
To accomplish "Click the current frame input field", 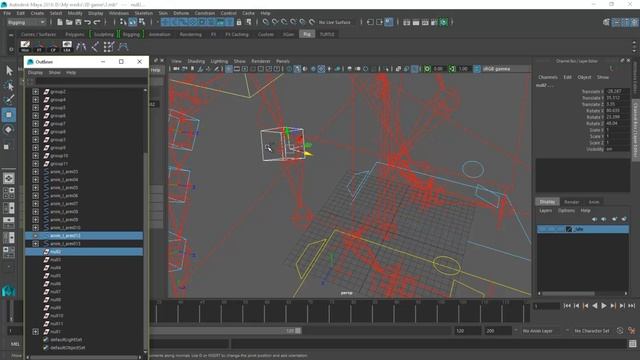I will pos(546,306).
